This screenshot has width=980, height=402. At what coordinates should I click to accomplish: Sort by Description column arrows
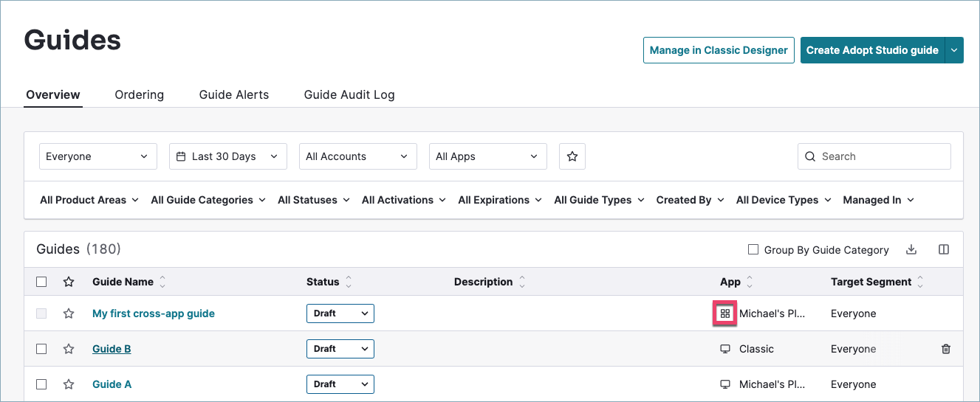point(521,282)
